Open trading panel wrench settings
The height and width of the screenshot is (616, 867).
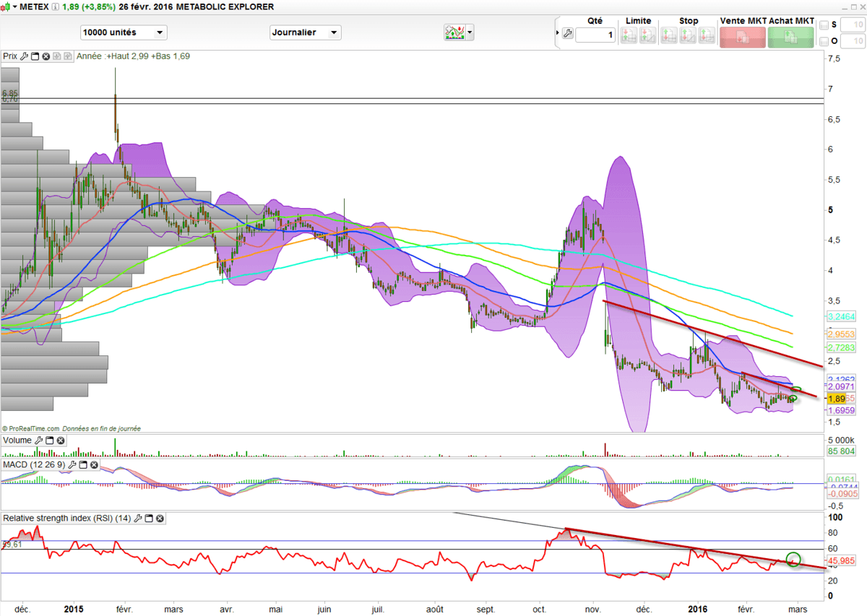567,34
